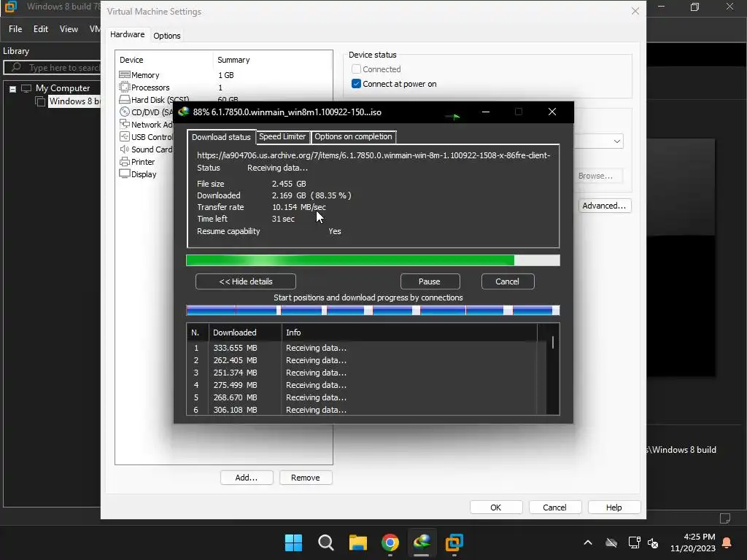
Task: Open the Edit menu in VMware
Action: 41,29
